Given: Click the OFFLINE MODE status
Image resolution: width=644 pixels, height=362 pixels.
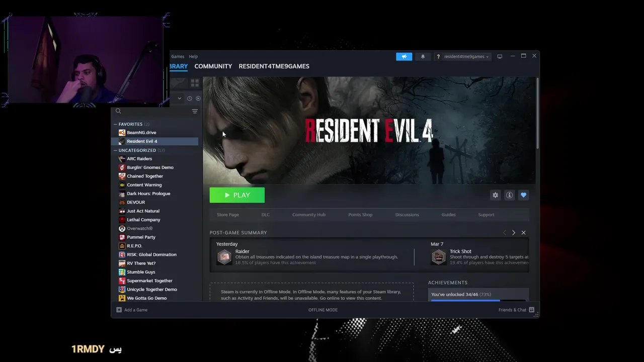Looking at the screenshot, I should (323, 310).
